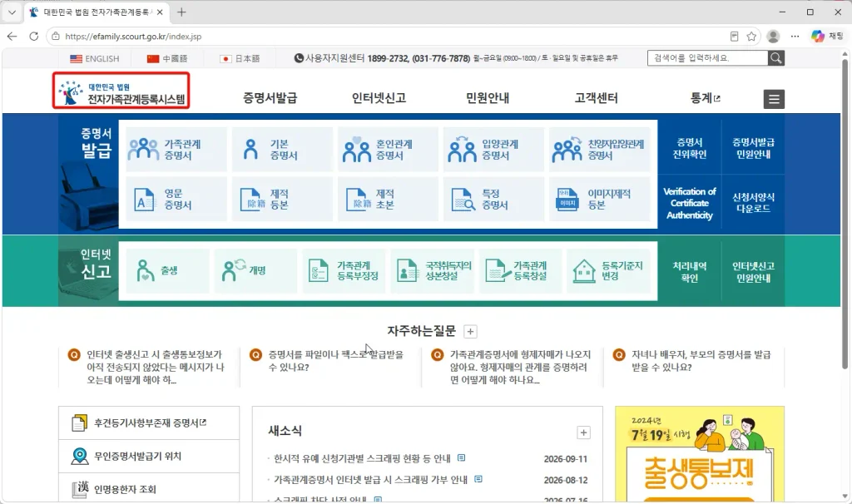Open the 가족관계 증명서 tile
The width and height of the screenshot is (852, 504).
click(x=176, y=150)
